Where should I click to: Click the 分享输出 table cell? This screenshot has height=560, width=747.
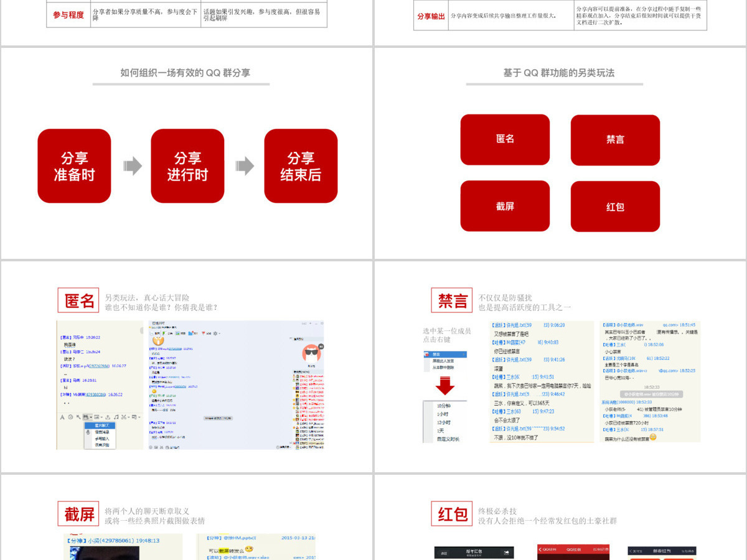click(x=431, y=16)
